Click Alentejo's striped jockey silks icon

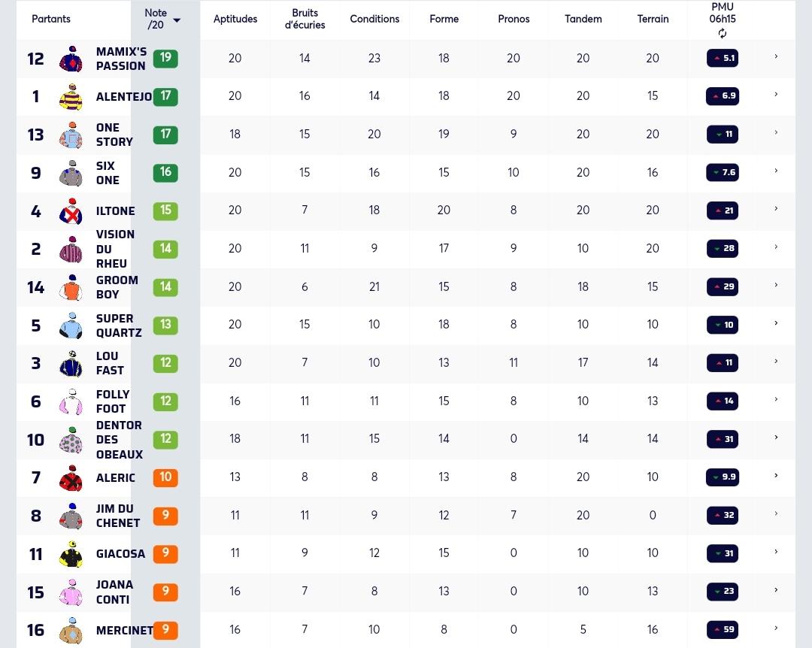click(71, 97)
